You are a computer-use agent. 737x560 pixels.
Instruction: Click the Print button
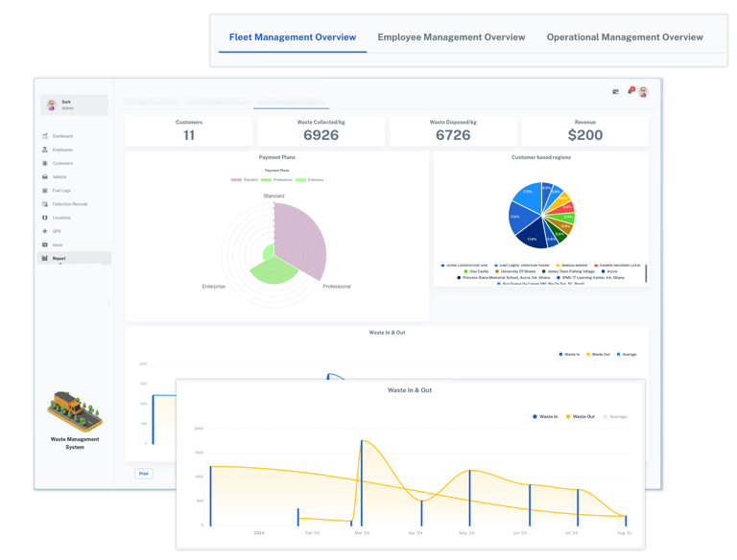click(144, 474)
